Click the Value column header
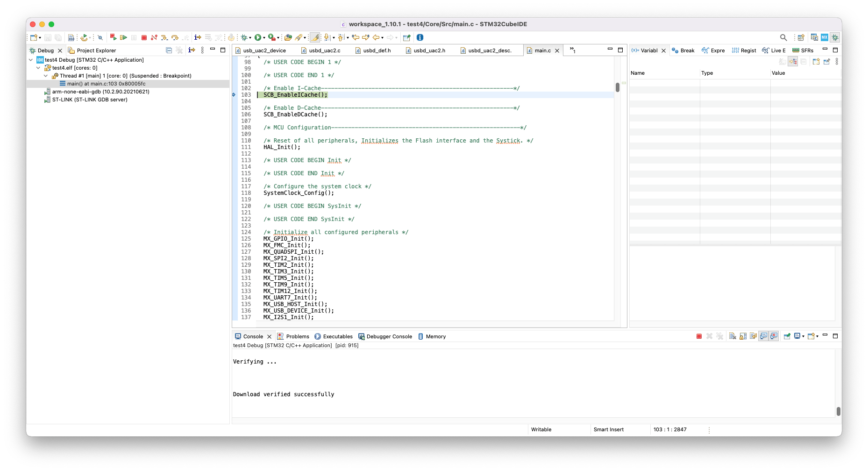The image size is (868, 471). [805, 73]
